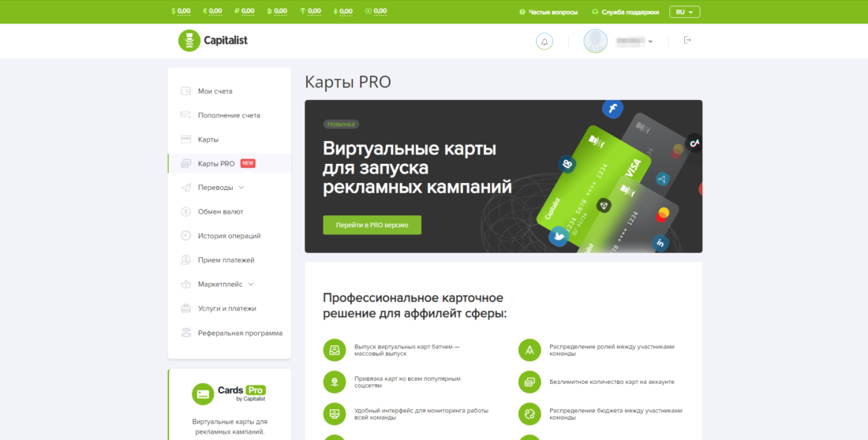Click the Услуги и платежи briefcase icon
Screen dimensions: 868x440
(186, 308)
